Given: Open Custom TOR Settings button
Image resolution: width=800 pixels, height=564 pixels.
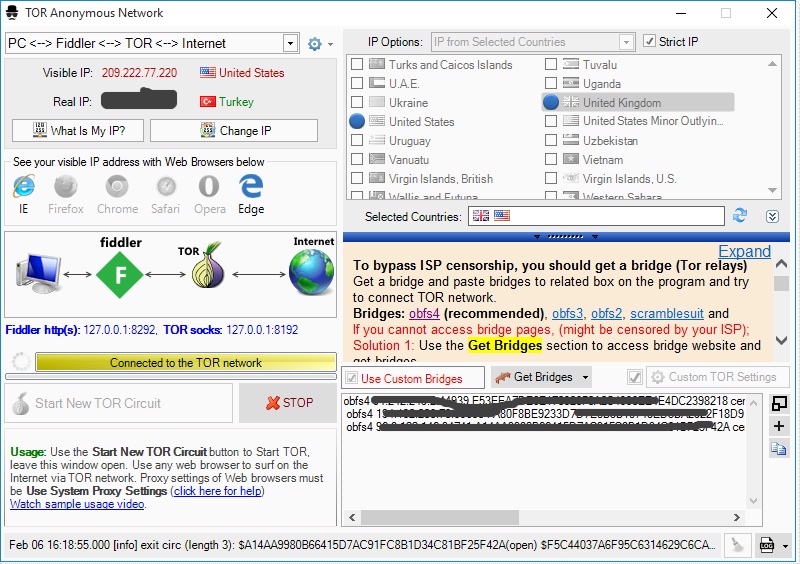Looking at the screenshot, I should 717,377.
